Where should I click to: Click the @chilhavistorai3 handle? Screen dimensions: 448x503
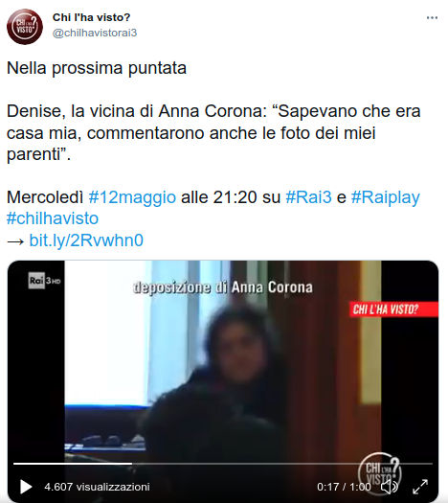click(95, 33)
